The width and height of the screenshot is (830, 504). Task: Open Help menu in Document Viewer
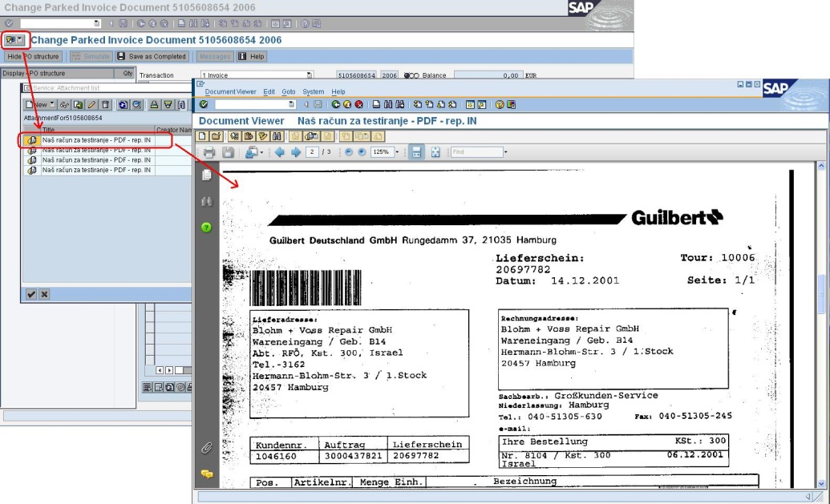[338, 91]
